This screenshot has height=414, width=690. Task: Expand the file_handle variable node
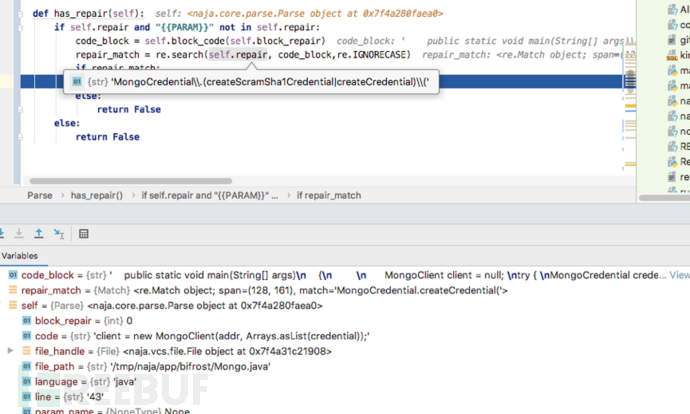point(11,351)
